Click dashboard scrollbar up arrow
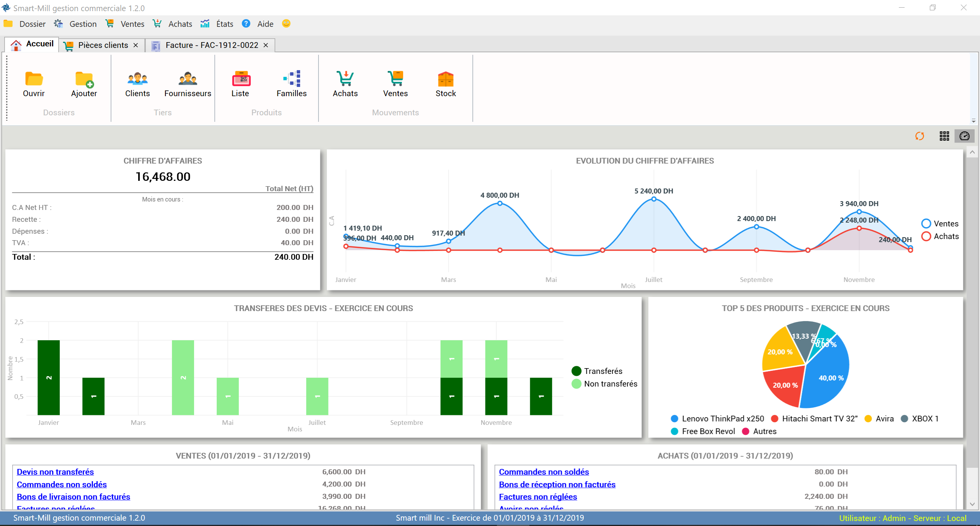 pos(972,152)
